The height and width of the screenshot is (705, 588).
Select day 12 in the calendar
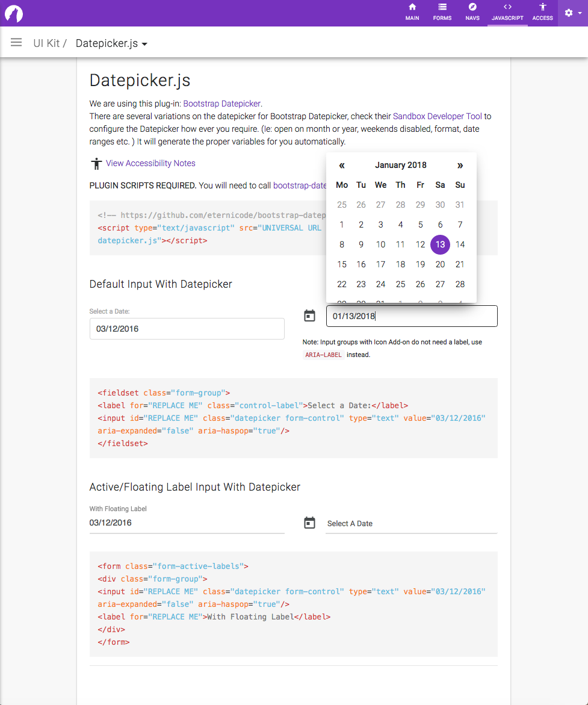tap(420, 244)
